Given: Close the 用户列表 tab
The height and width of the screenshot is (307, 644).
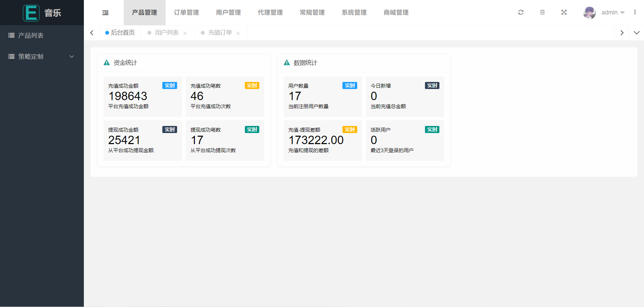Looking at the screenshot, I should click(185, 33).
